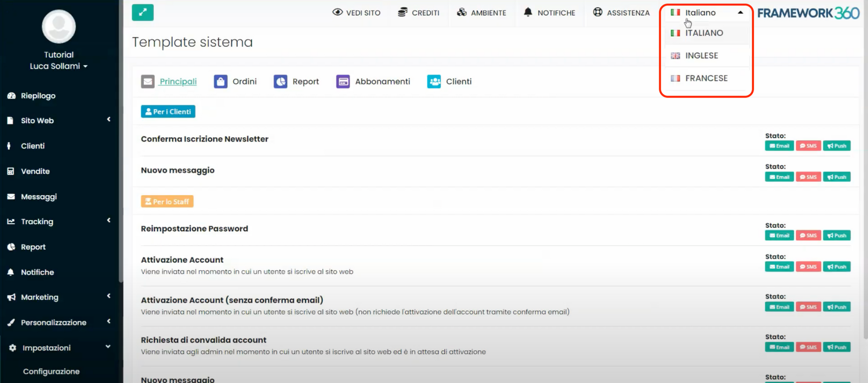Click the Tracking chart icon in sidebar
868x383 pixels.
click(x=11, y=222)
